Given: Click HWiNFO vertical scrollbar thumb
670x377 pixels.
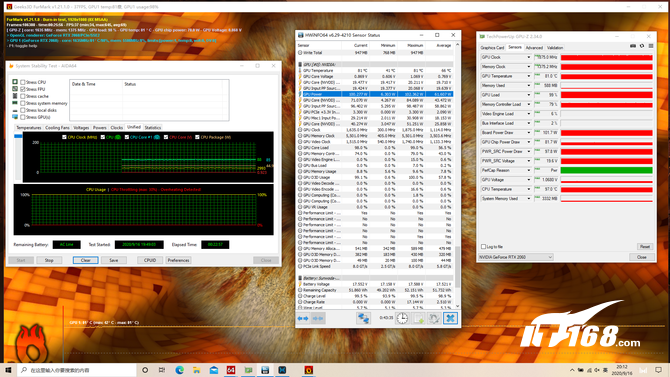Looking at the screenshot, I should coord(458,267).
